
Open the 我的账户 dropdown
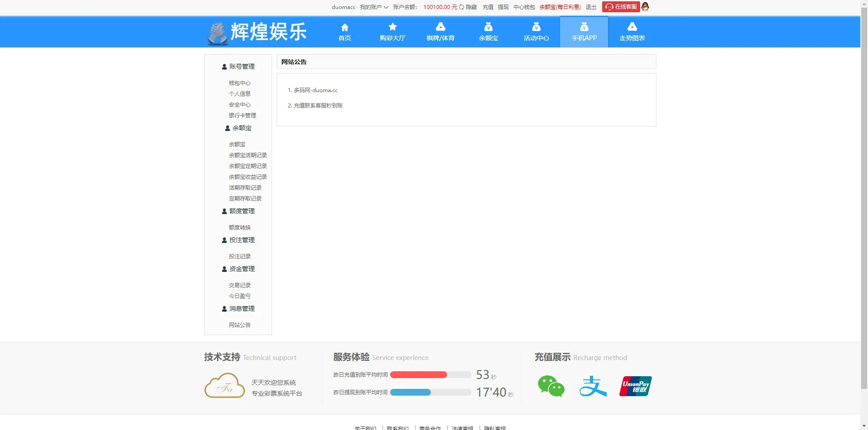coord(373,7)
